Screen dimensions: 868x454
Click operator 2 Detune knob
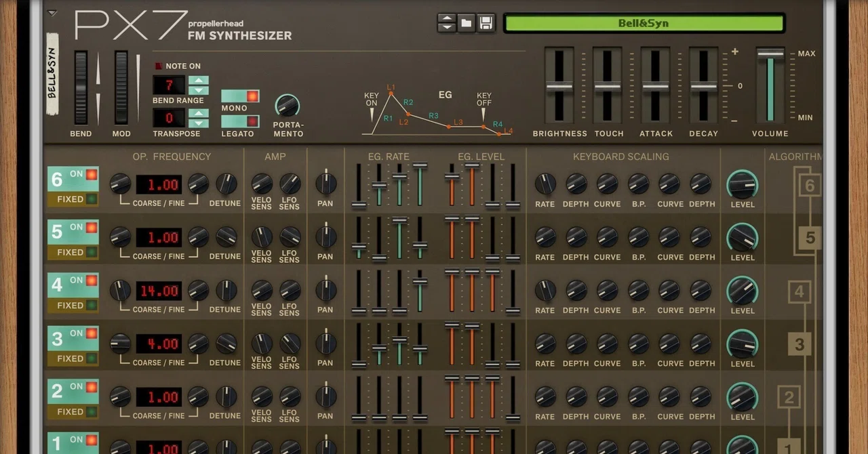click(x=226, y=396)
